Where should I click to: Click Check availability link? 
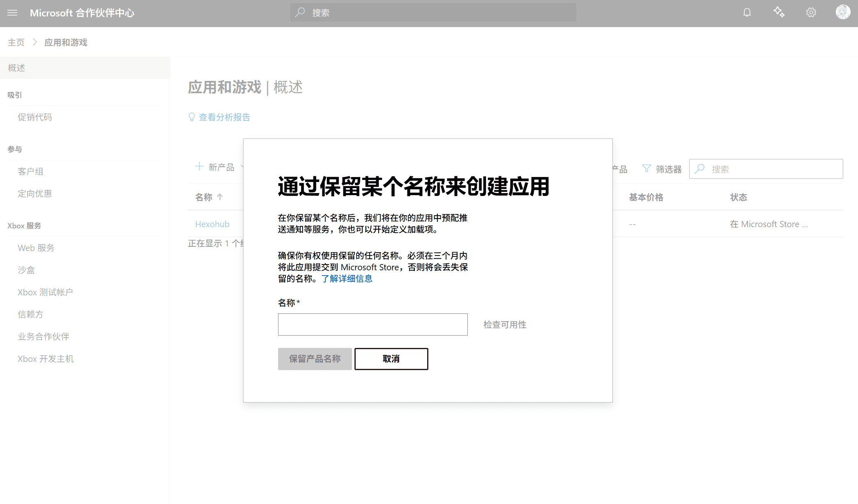pyautogui.click(x=505, y=324)
